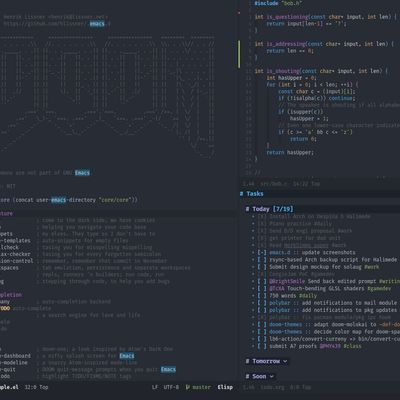Click the -modeline module entry

[x=14, y=363]
